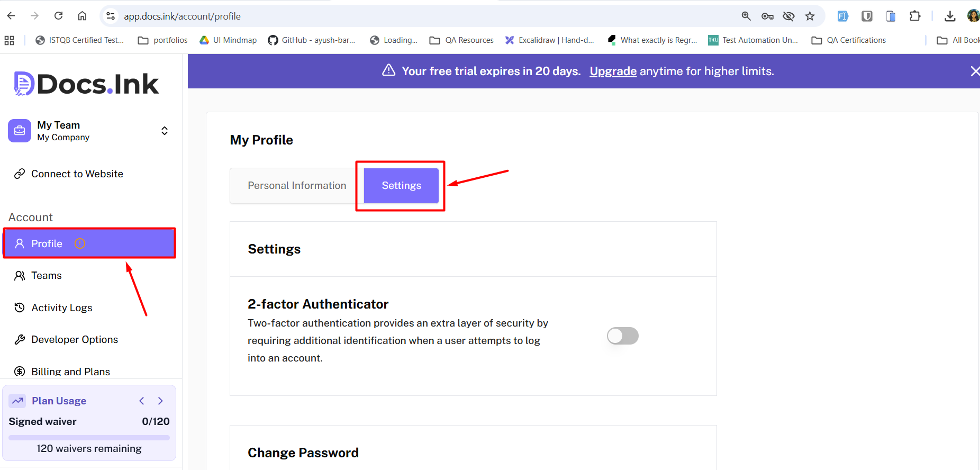Switch to the Personal Information tab
This screenshot has height=470, width=980.
tap(297, 186)
